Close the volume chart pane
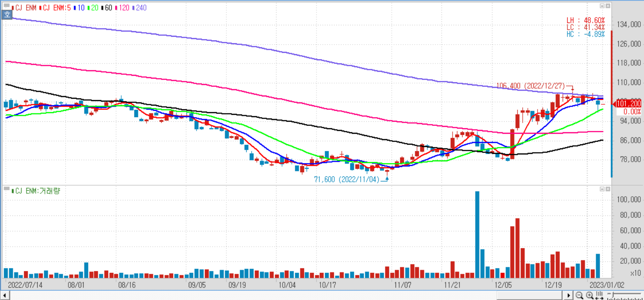 point(608,189)
